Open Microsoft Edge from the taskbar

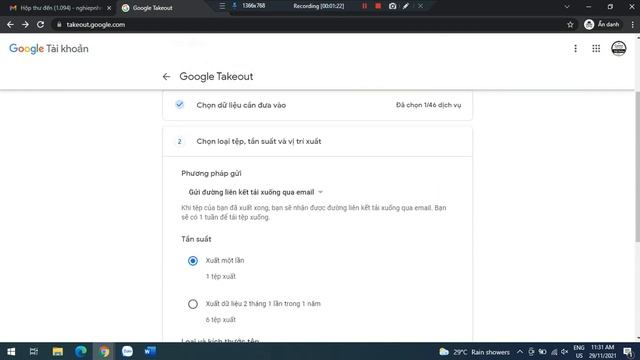[x=81, y=351]
